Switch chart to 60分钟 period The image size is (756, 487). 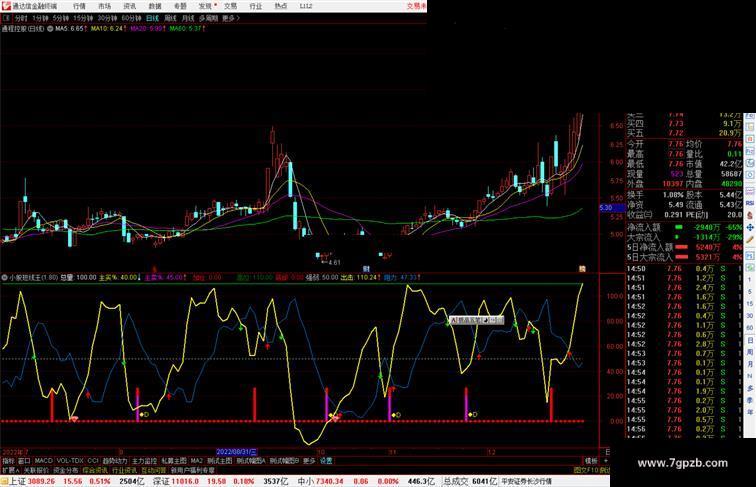131,18
